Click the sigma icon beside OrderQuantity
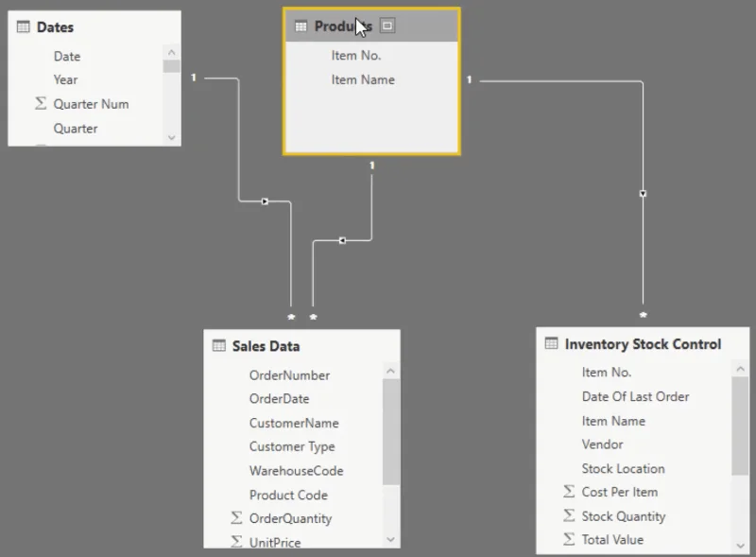Screen dimensions: 756x557 (236, 518)
